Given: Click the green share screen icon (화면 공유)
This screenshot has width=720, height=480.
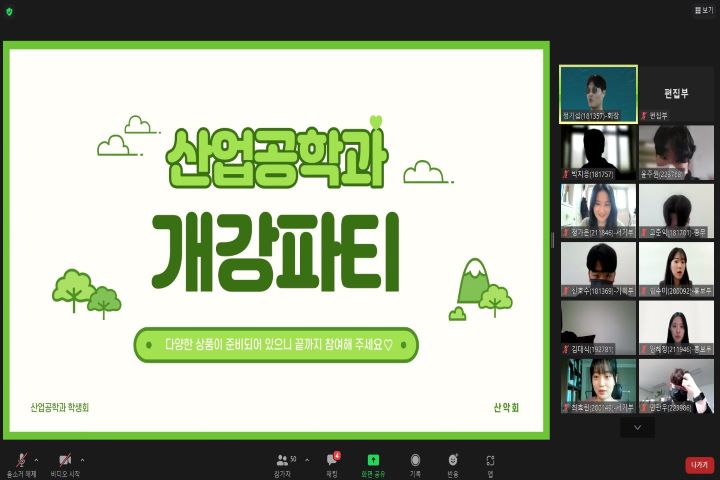Looking at the screenshot, I should point(373,462).
